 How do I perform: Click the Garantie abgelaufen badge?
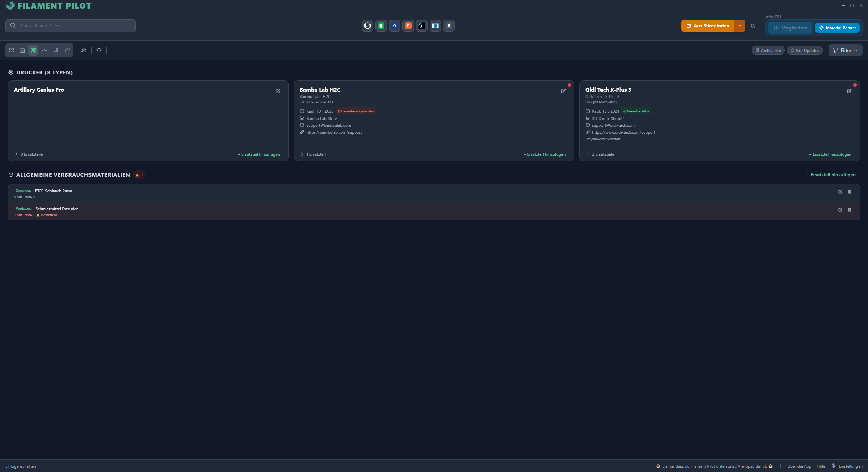coord(356,111)
